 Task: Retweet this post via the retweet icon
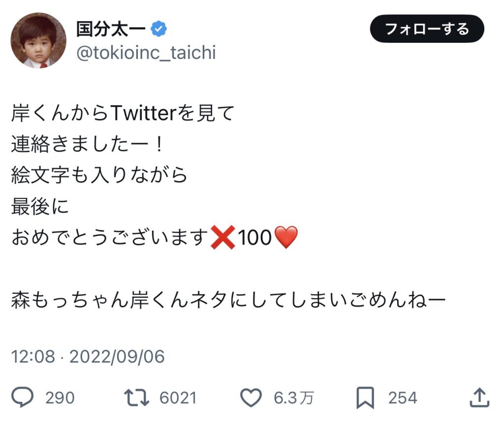135,397
